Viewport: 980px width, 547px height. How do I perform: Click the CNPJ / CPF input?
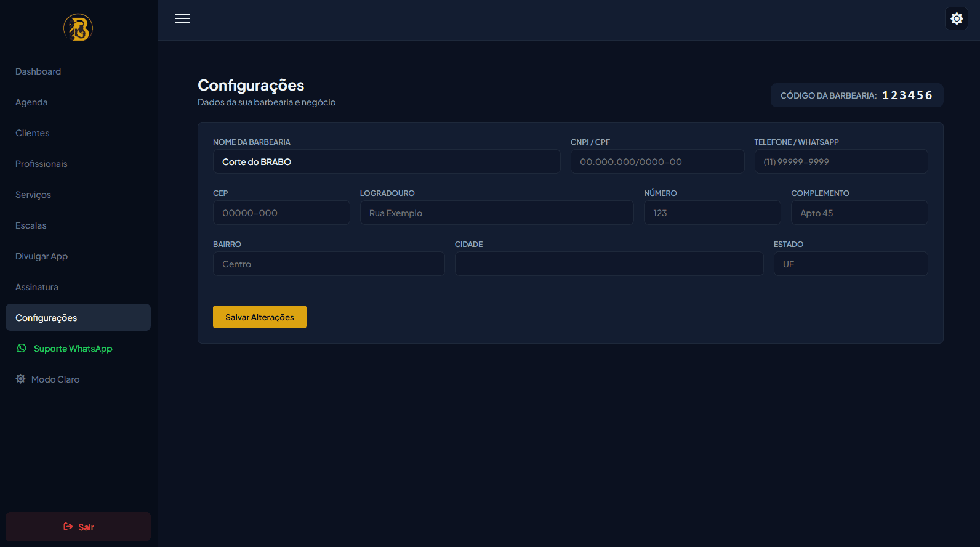(657, 161)
